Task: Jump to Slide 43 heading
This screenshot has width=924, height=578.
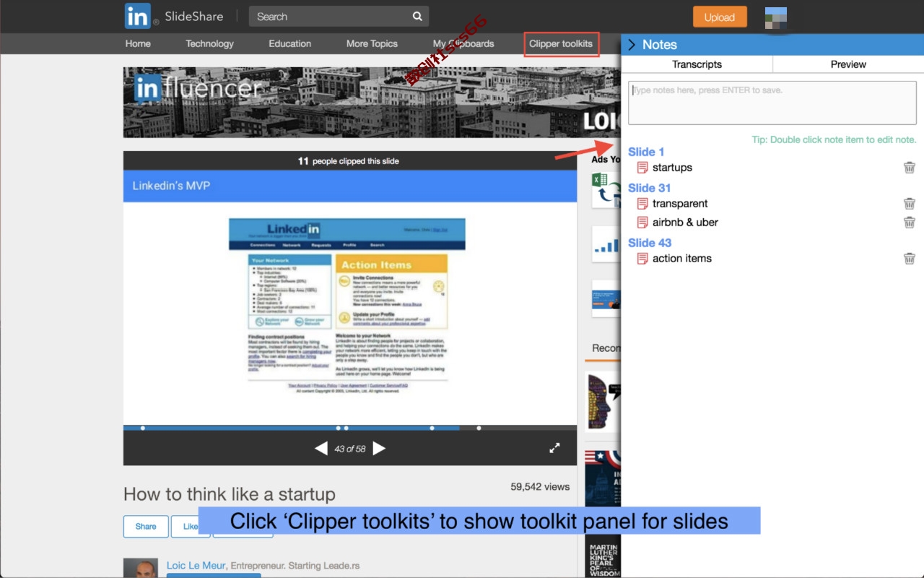Action: tap(650, 243)
